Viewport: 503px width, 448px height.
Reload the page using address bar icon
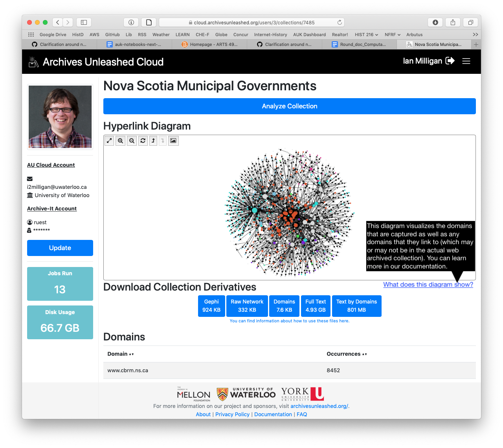point(340,22)
